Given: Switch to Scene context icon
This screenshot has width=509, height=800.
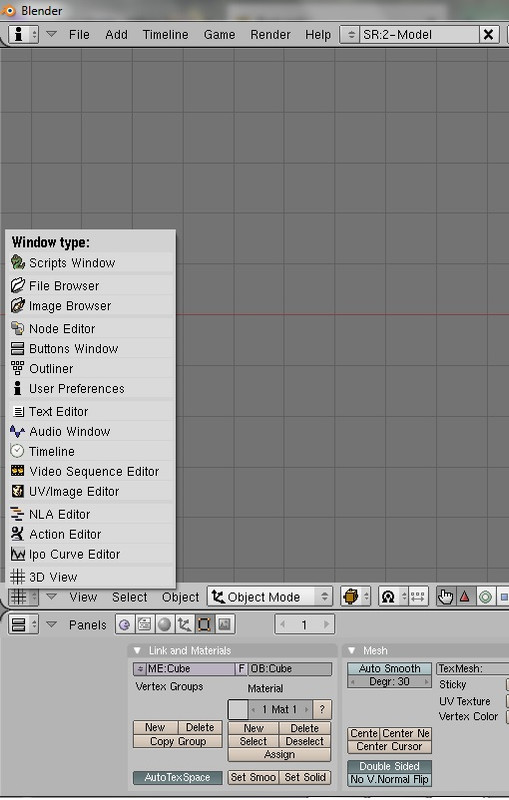Looking at the screenshot, I should point(224,624).
